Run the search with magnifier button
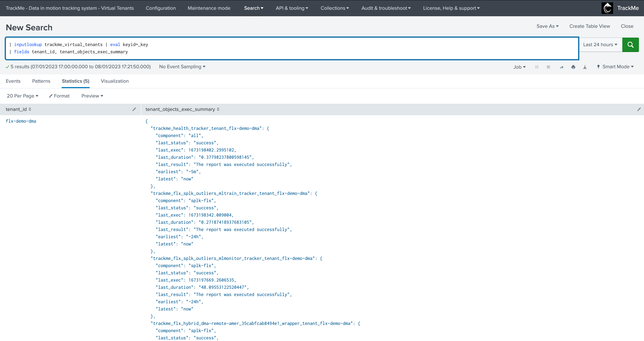This screenshot has width=644, height=341. [630, 45]
